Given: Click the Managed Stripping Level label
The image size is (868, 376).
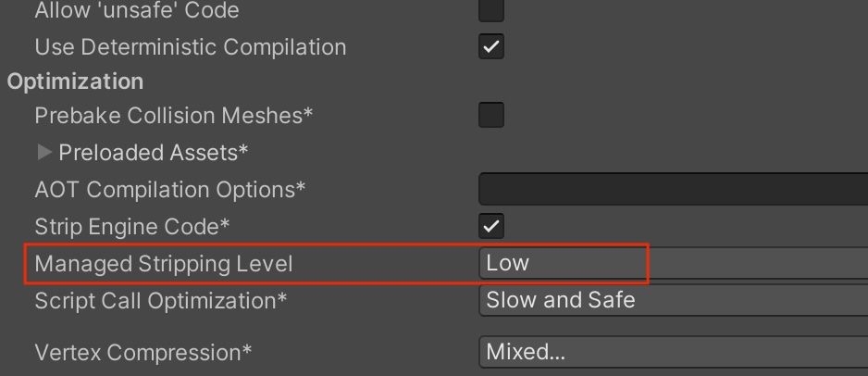Looking at the screenshot, I should 164,263.
